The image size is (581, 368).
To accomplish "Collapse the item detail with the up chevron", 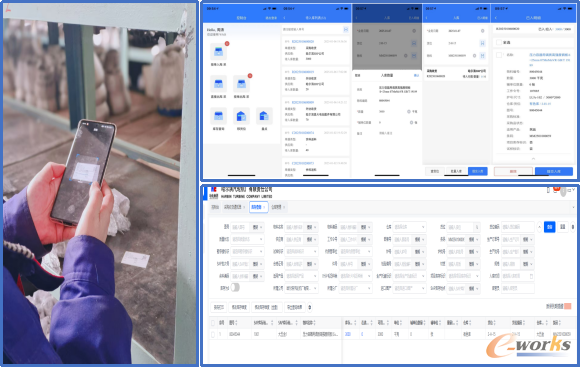I will tap(533, 158).
